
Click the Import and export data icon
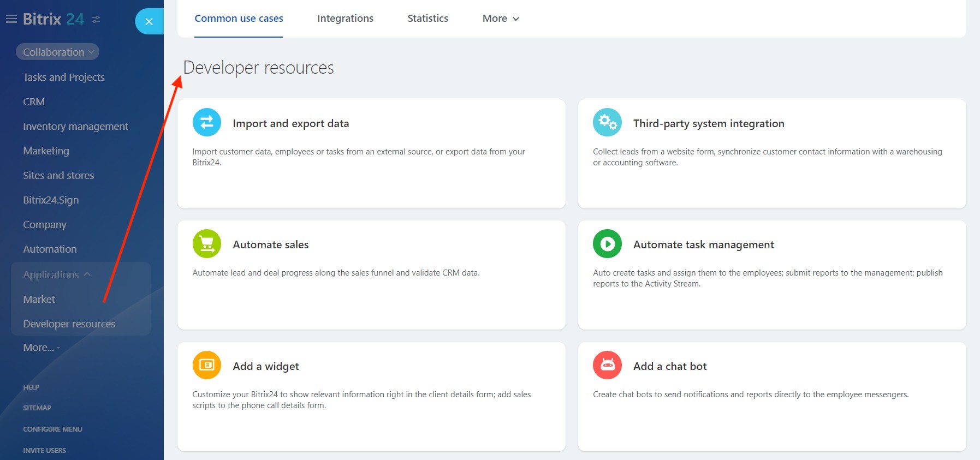pos(207,122)
